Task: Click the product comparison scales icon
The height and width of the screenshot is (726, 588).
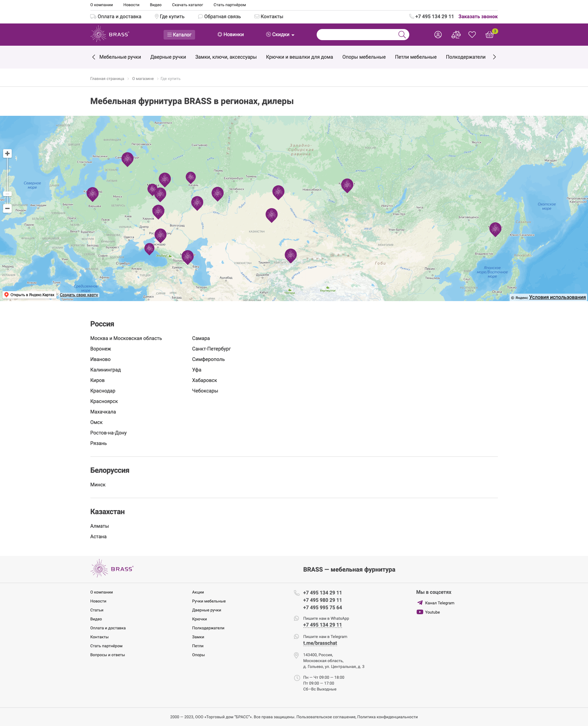Action: (x=456, y=35)
